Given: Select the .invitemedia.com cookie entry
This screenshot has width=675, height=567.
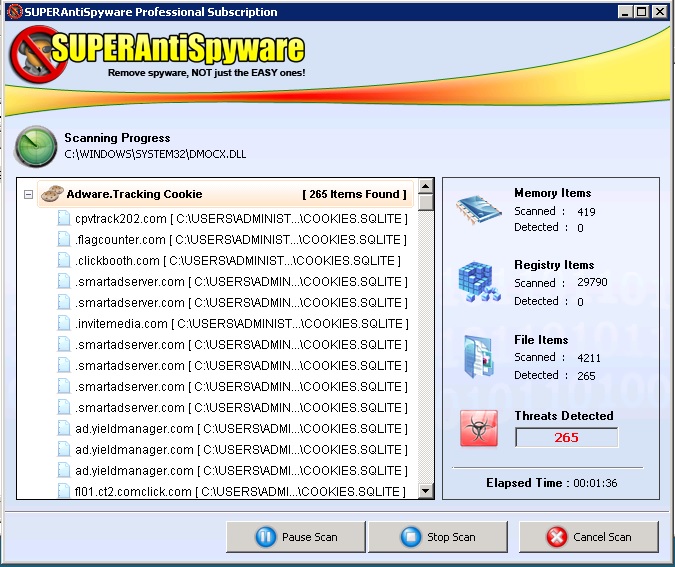Looking at the screenshot, I should [240, 324].
